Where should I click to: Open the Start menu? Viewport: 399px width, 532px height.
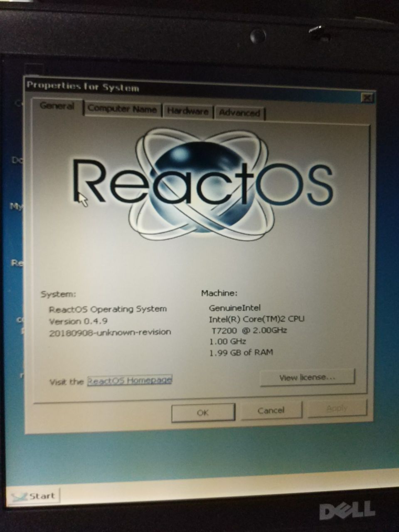(x=35, y=496)
